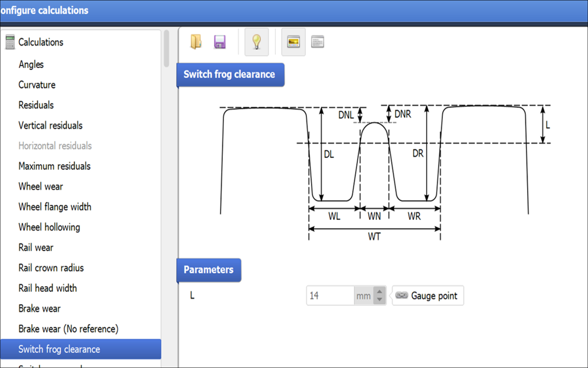Increase L value with the up arrow
The width and height of the screenshot is (588, 368).
coord(379,291)
